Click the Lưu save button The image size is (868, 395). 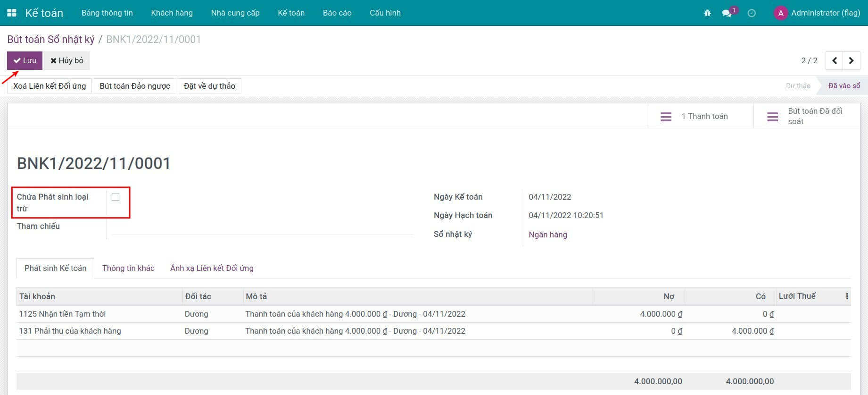(25, 60)
